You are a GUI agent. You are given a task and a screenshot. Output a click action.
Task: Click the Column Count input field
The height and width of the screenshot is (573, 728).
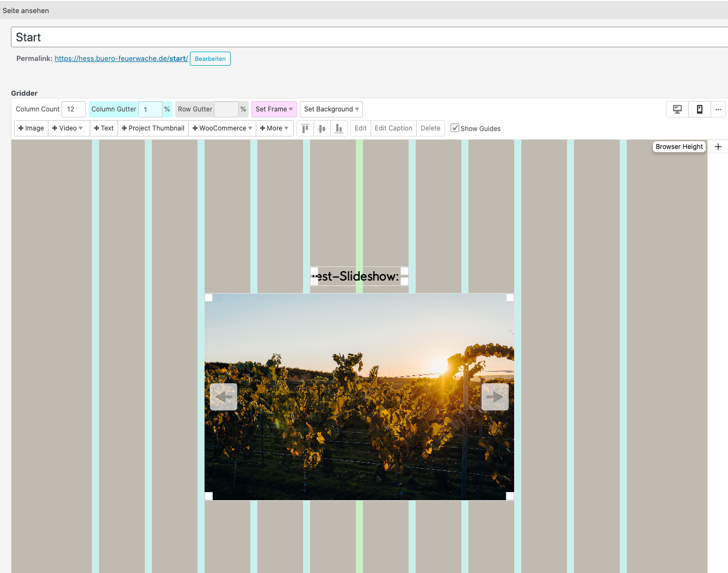[73, 109]
